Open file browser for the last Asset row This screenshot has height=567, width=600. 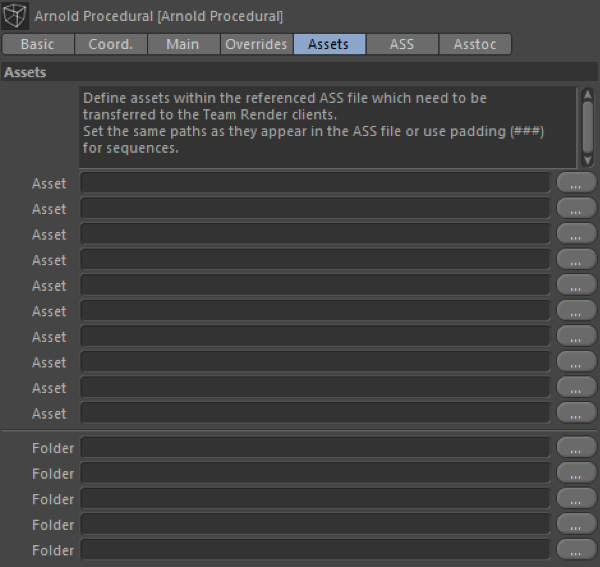point(576,413)
